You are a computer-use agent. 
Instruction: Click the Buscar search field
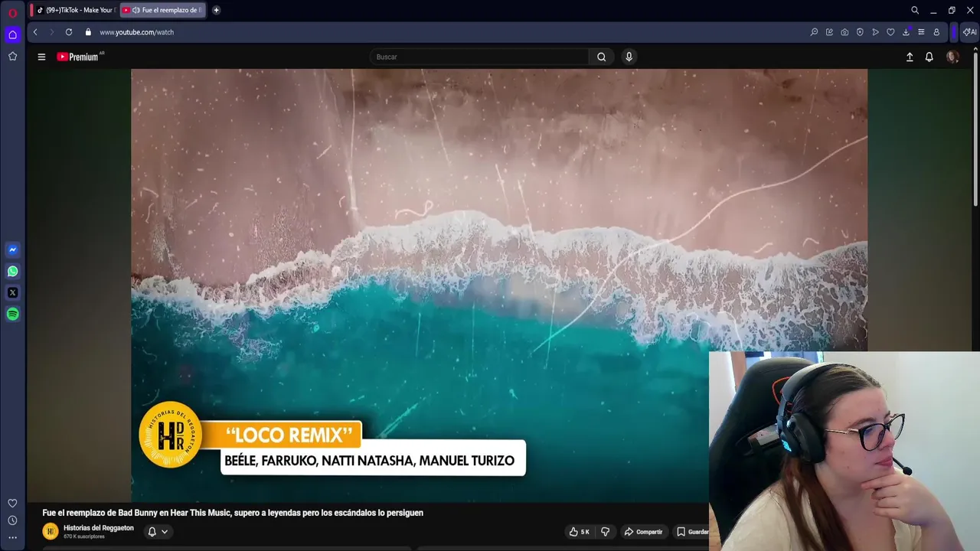point(479,57)
